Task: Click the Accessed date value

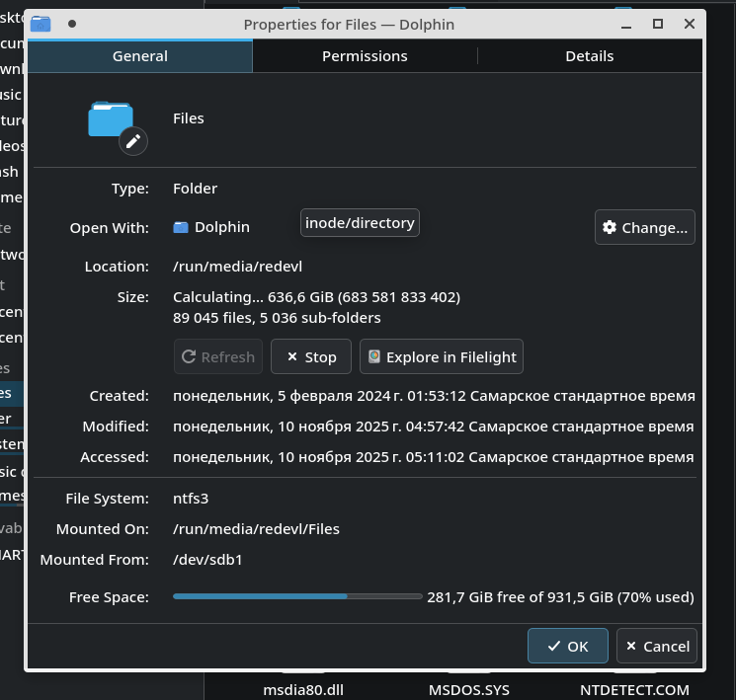Action: click(434, 456)
